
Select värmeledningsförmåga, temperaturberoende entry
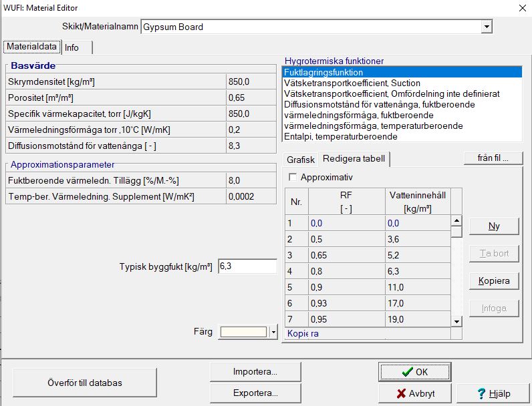pos(402,126)
